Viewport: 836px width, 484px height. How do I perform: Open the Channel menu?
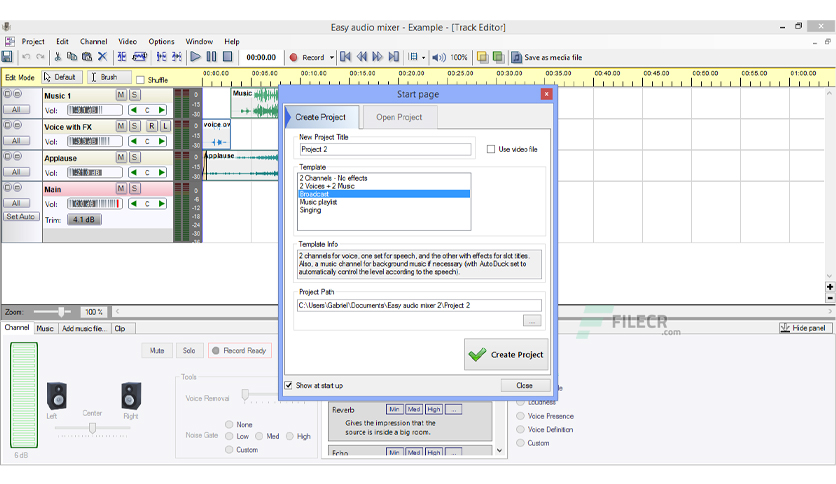pos(93,41)
